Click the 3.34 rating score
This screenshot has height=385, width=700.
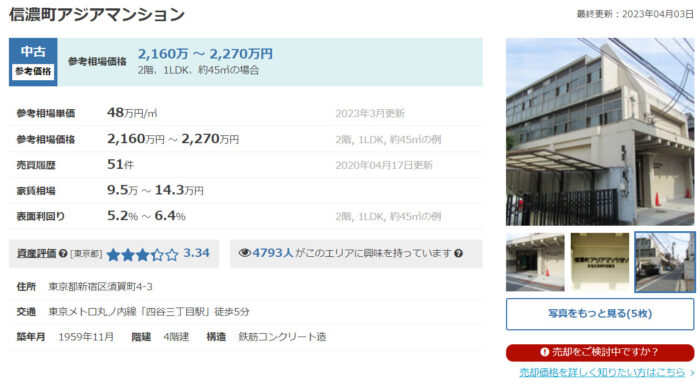pyautogui.click(x=196, y=253)
